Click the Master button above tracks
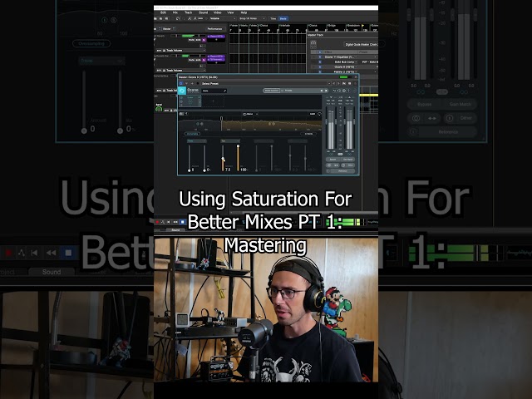The width and height of the screenshot is (532, 399). (x=168, y=29)
